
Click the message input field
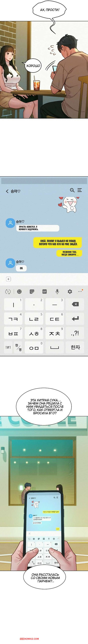(x=49, y=279)
